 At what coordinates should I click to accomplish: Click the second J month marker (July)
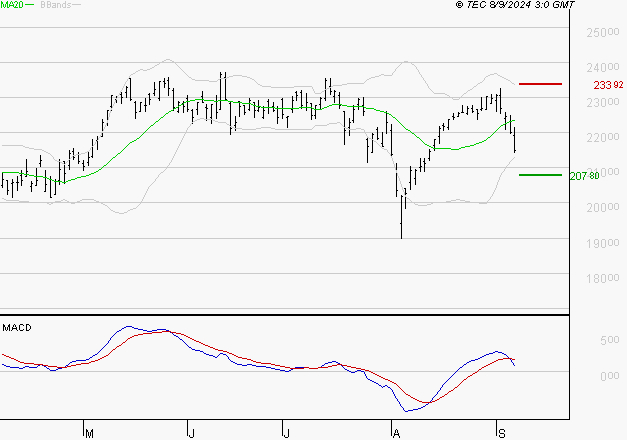(x=286, y=433)
